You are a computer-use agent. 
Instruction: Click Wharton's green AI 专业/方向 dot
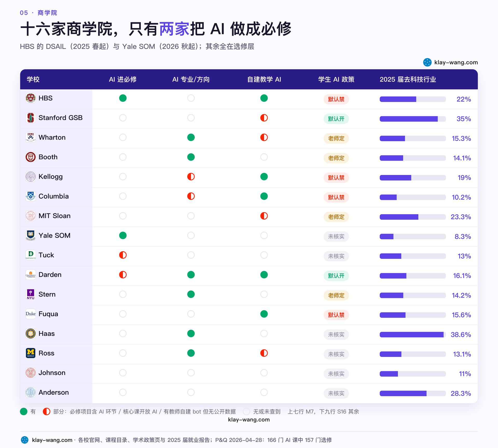191,137
